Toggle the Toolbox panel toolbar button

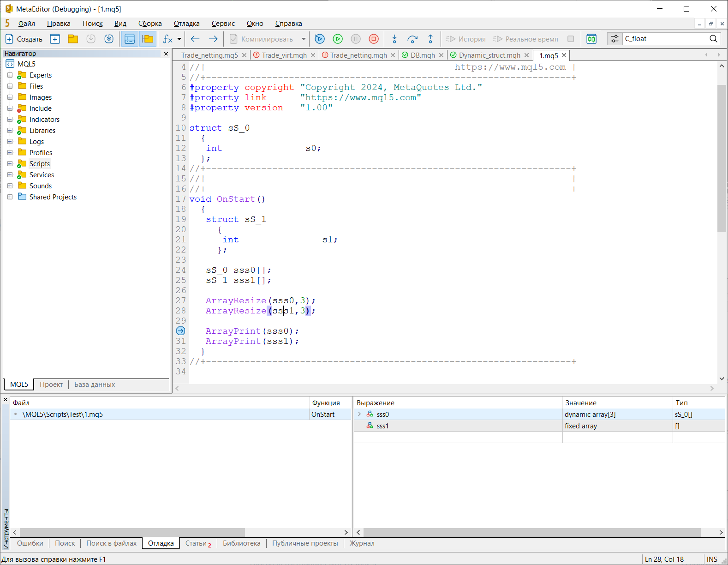tap(130, 39)
